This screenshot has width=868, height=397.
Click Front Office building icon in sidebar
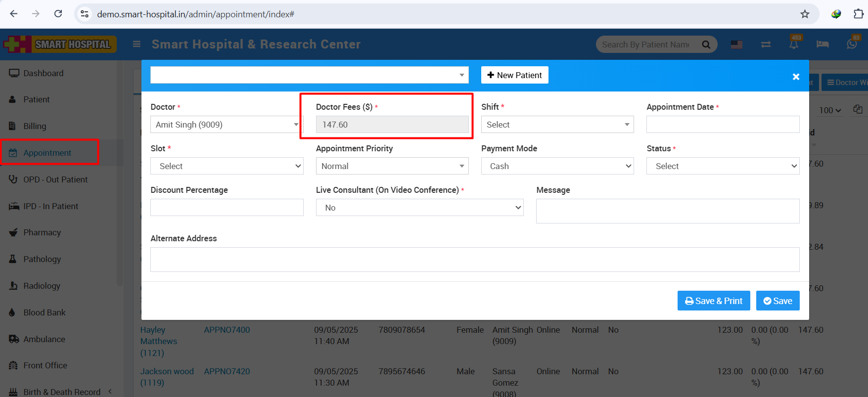point(13,365)
